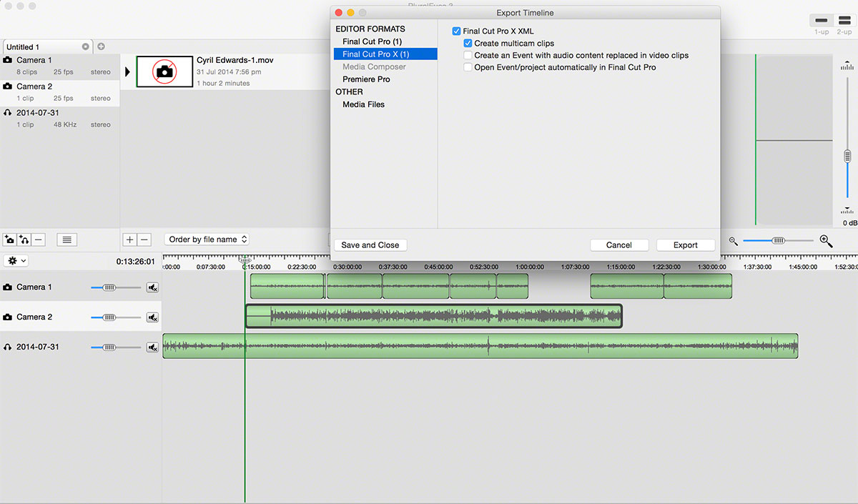
Task: Mute the Camera 2 timeline track
Action: (152, 317)
